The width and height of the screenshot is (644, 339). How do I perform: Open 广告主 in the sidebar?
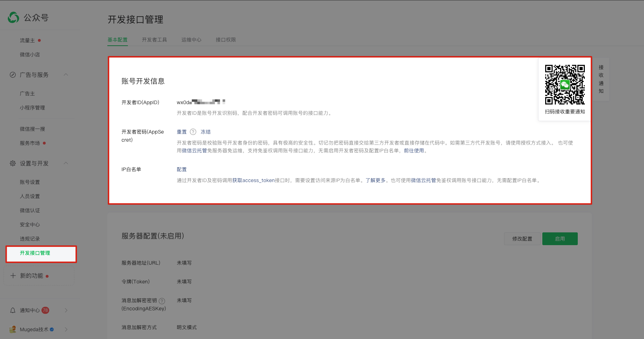(x=27, y=94)
